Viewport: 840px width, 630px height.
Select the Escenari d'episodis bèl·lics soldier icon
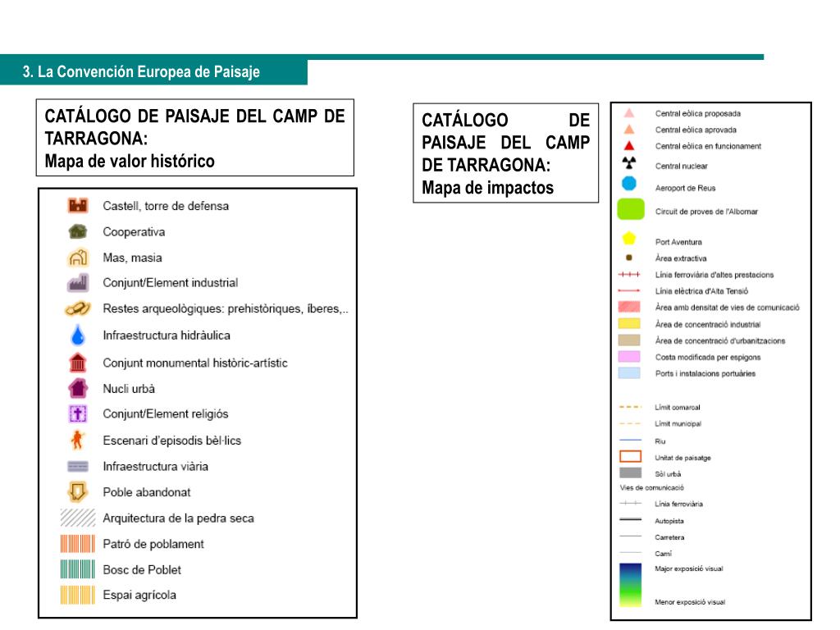pyautogui.click(x=78, y=440)
